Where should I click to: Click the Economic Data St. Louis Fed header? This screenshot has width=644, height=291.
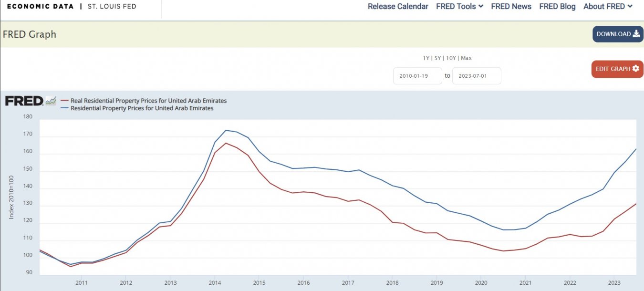pos(72,6)
